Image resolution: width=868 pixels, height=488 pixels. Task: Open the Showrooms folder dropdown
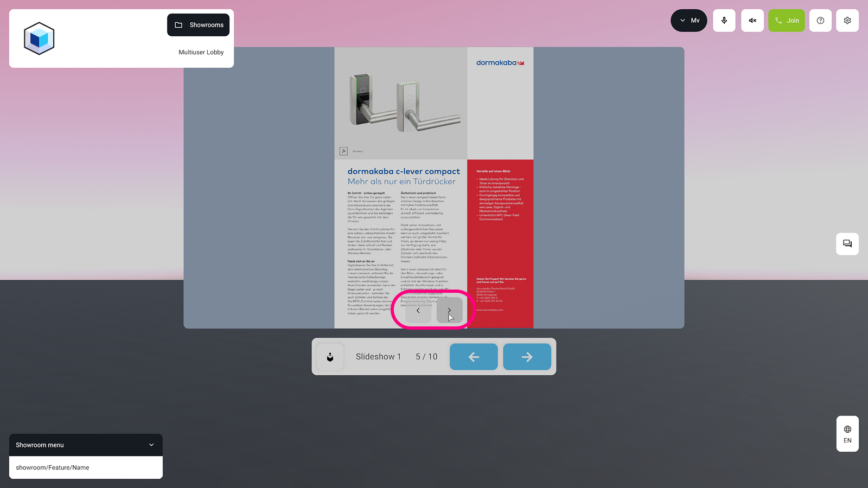198,24
